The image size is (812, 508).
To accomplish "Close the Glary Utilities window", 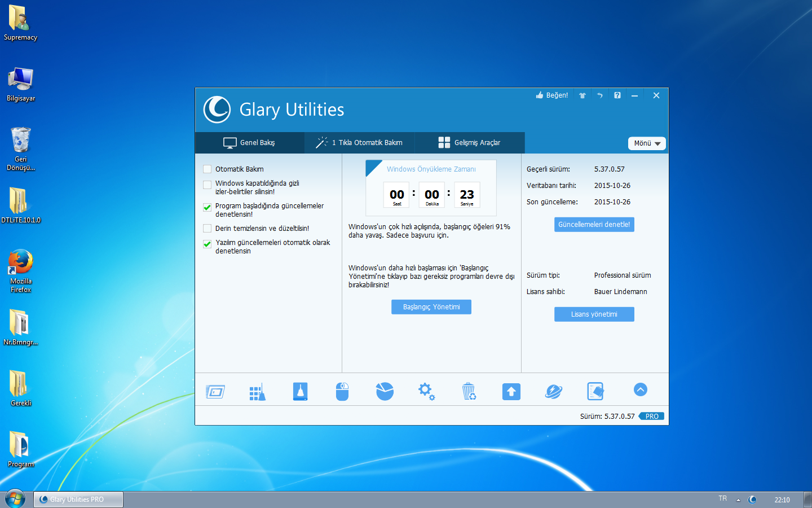I will [x=656, y=95].
